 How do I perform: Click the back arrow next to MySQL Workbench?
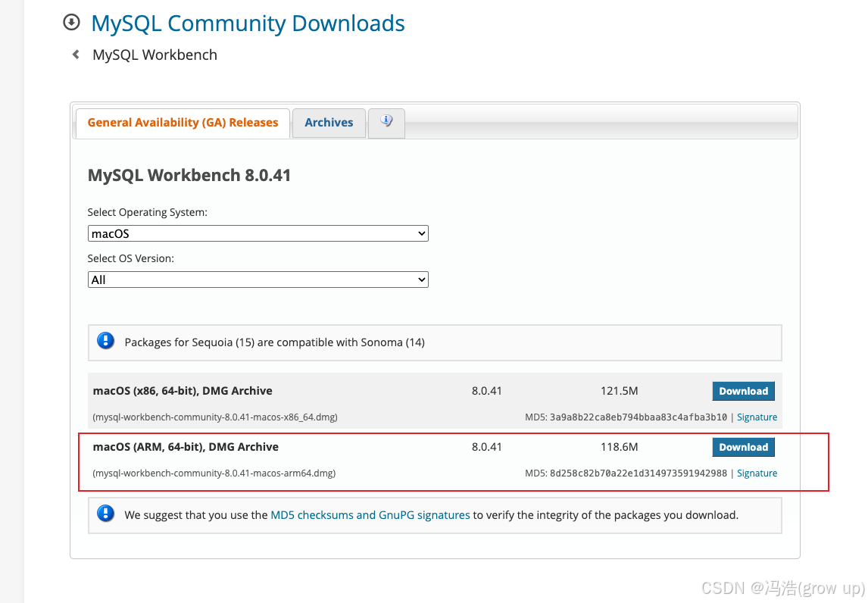click(76, 55)
